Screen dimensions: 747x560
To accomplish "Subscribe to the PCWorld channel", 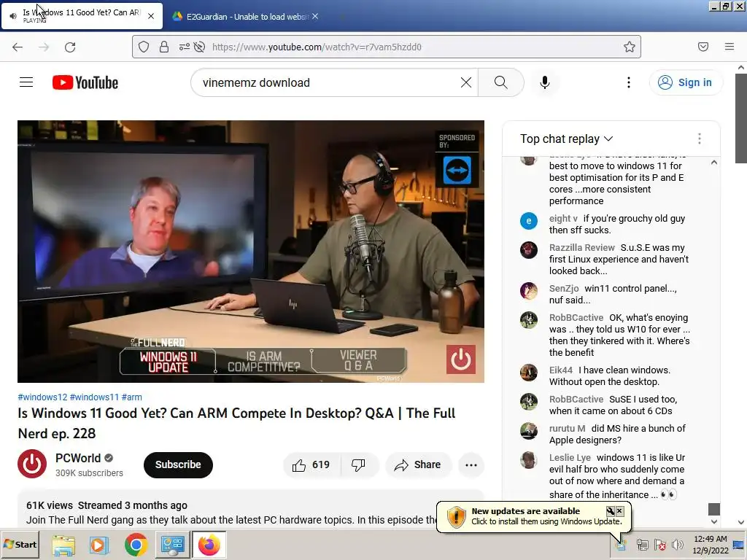I will (x=178, y=464).
